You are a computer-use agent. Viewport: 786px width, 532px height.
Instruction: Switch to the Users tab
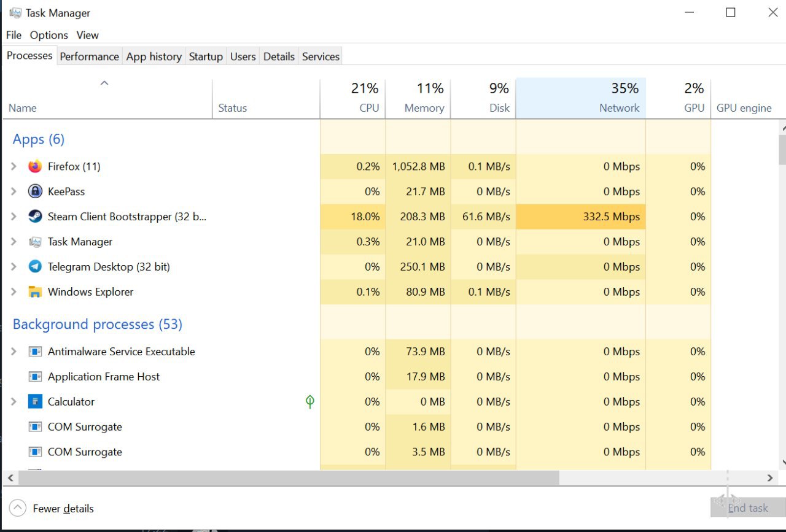[243, 56]
